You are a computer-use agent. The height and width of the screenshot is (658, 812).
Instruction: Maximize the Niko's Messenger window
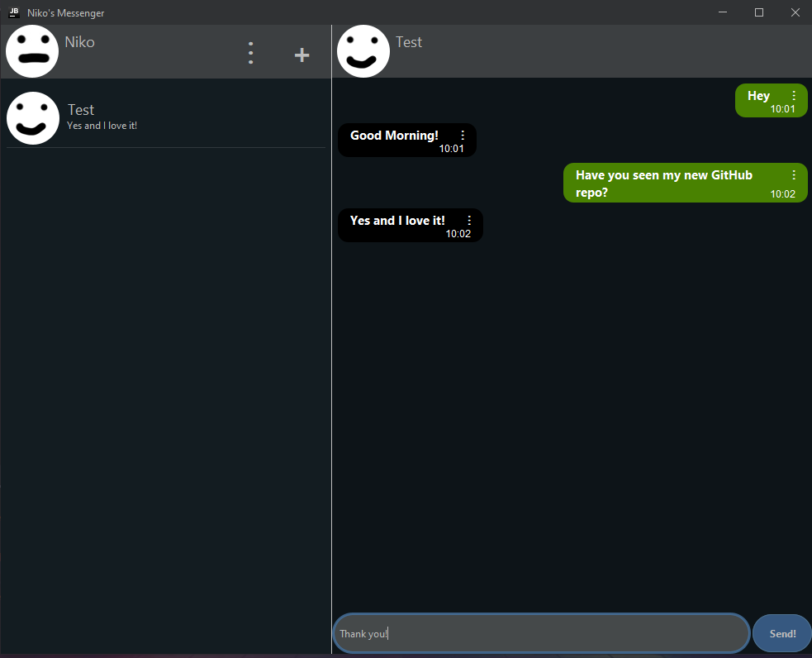pyautogui.click(x=758, y=12)
